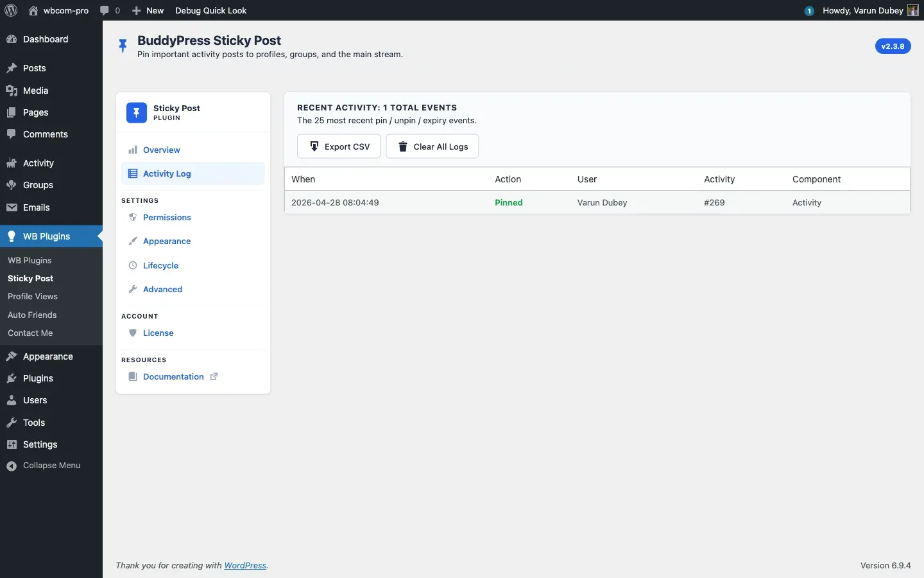924x578 pixels.
Task: Click the Appearance paintbrush icon in sidebar
Action: click(x=12, y=356)
